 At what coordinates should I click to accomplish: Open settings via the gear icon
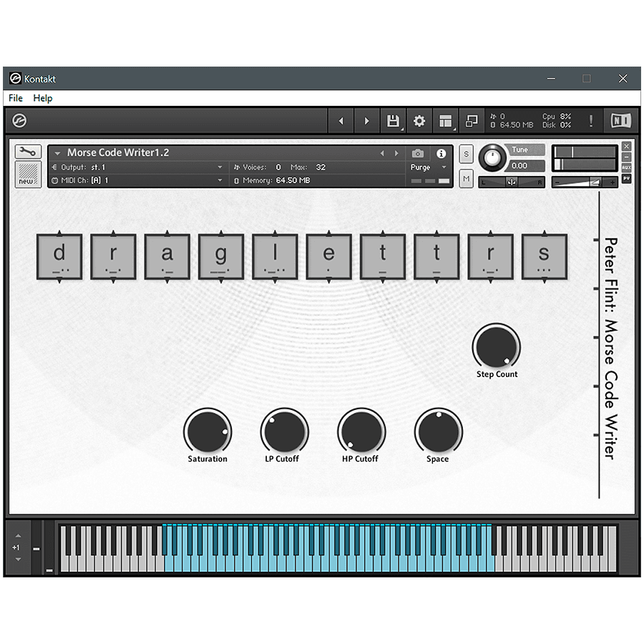coord(419,121)
